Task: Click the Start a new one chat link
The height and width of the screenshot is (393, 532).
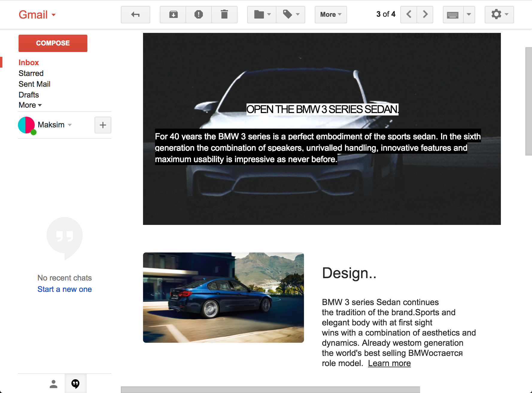Action: (65, 289)
